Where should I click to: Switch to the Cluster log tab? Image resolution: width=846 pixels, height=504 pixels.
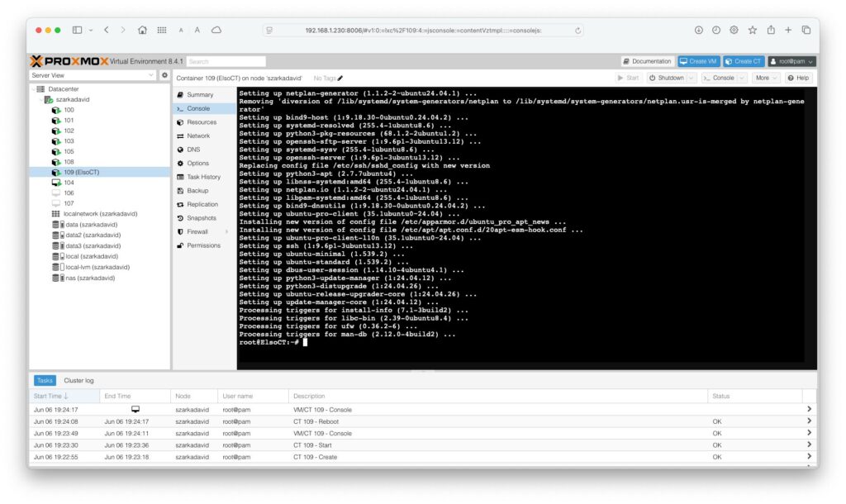point(78,380)
